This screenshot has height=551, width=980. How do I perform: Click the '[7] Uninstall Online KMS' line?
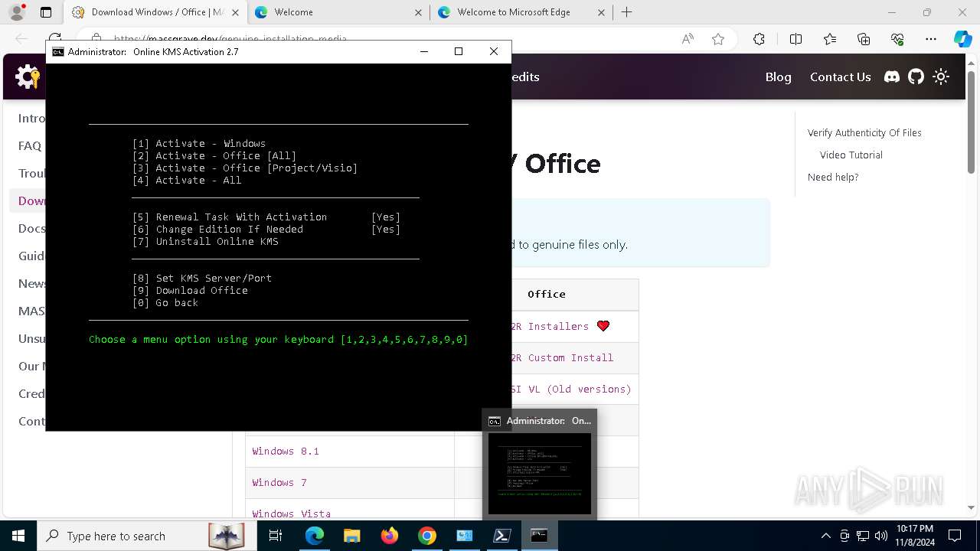click(x=205, y=241)
